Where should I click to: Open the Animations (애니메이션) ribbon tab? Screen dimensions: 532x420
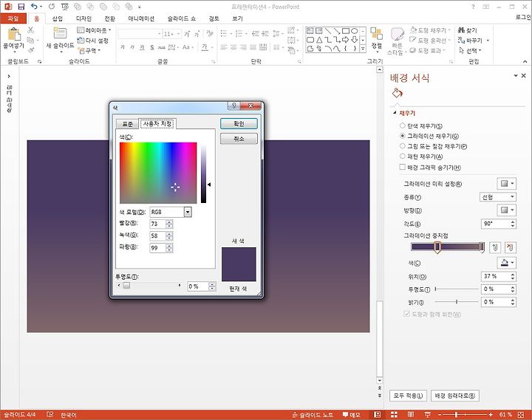point(141,18)
